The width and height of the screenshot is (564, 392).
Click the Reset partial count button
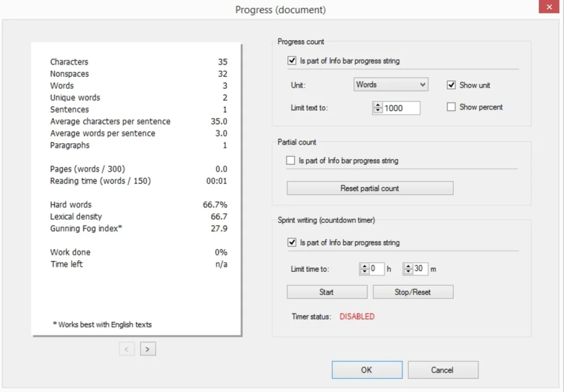pyautogui.click(x=370, y=188)
